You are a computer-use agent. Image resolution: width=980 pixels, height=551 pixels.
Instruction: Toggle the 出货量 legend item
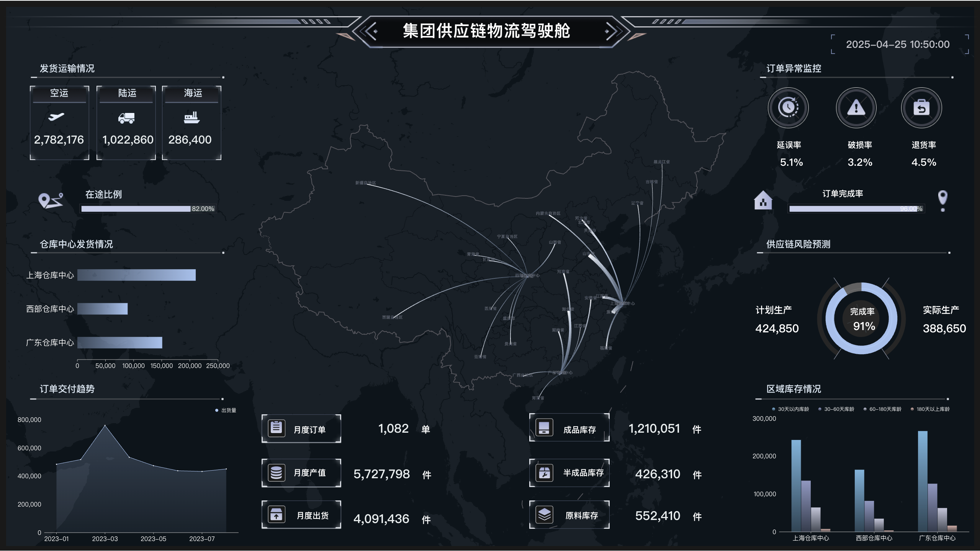226,410
